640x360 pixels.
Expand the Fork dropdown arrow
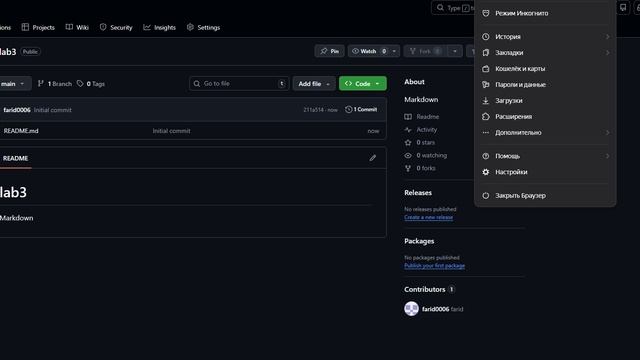455,51
